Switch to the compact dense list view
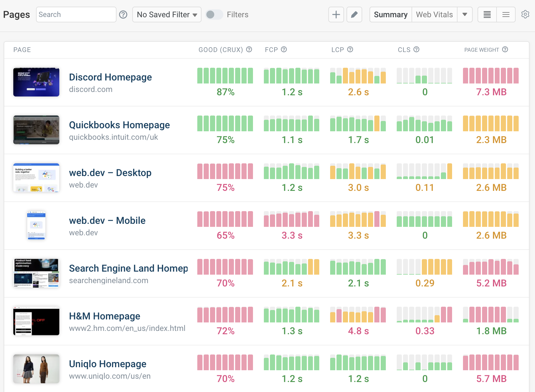535x392 pixels. [x=487, y=15]
